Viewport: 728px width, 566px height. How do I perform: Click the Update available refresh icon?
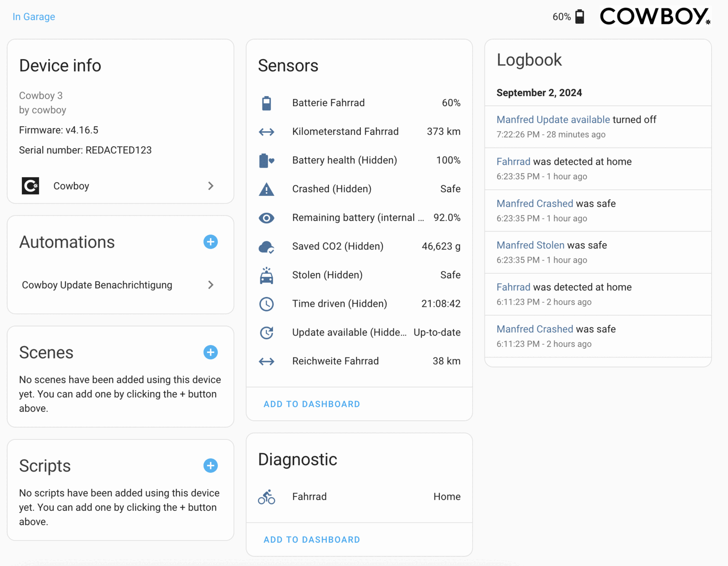point(267,332)
